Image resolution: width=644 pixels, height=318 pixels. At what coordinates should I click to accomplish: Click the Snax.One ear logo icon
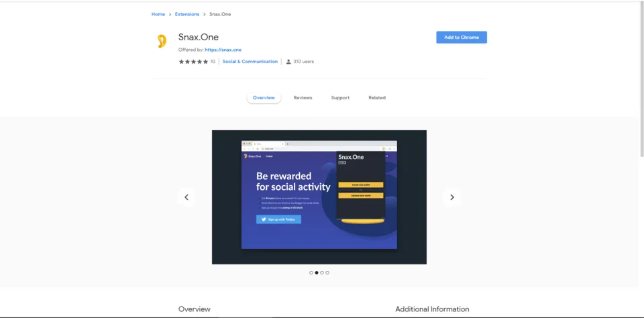coord(162,42)
